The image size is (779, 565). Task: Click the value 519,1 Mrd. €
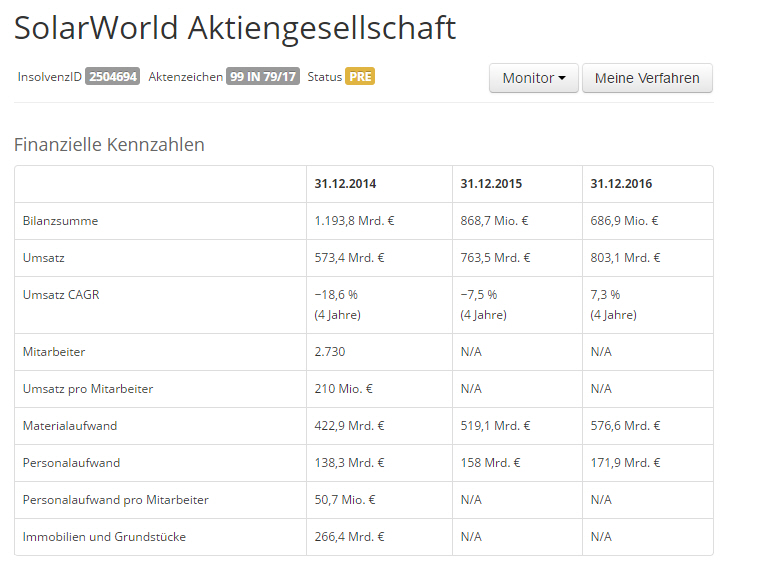pos(495,426)
